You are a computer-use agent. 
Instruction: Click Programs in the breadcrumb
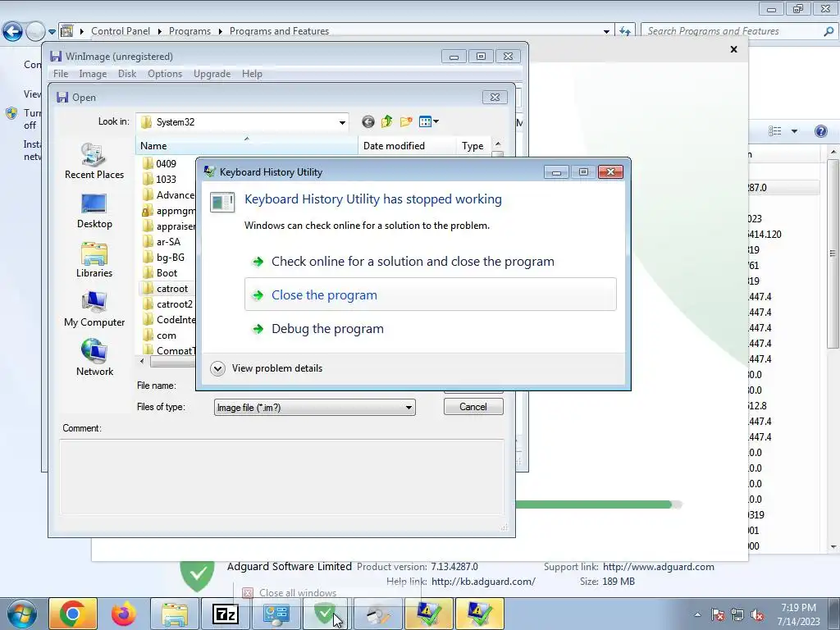pos(189,31)
